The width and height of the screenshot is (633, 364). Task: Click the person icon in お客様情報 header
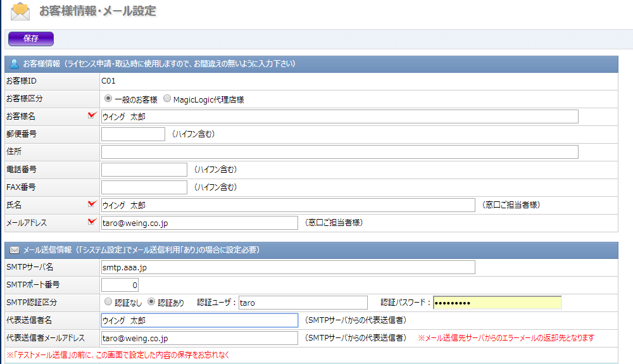(14, 64)
